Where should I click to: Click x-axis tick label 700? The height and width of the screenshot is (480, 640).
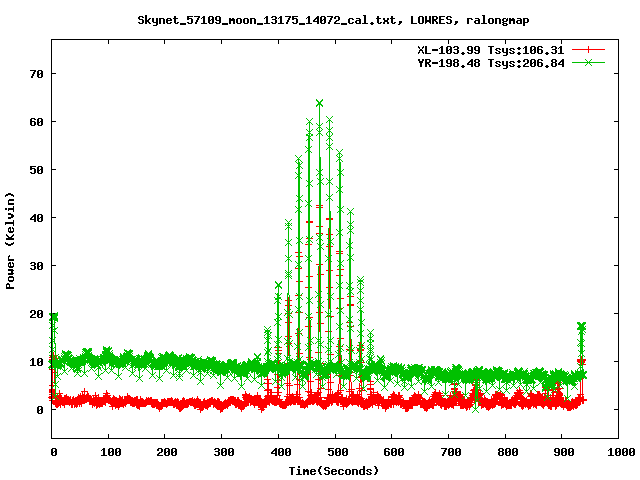pyautogui.click(x=450, y=452)
